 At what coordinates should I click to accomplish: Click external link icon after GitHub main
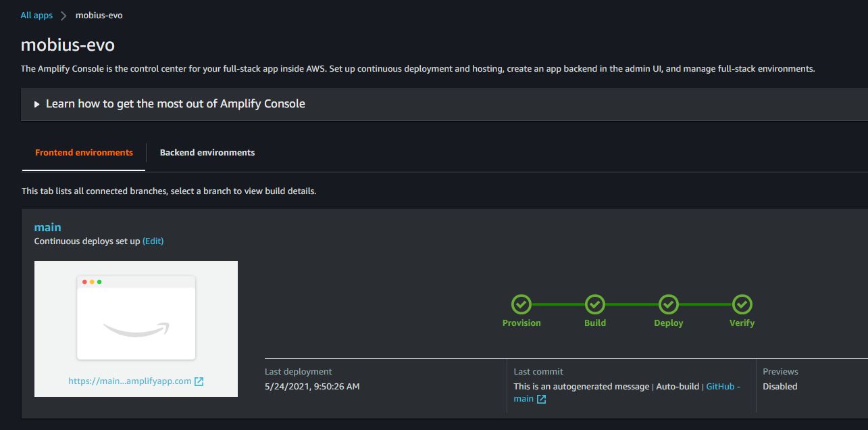coord(542,399)
